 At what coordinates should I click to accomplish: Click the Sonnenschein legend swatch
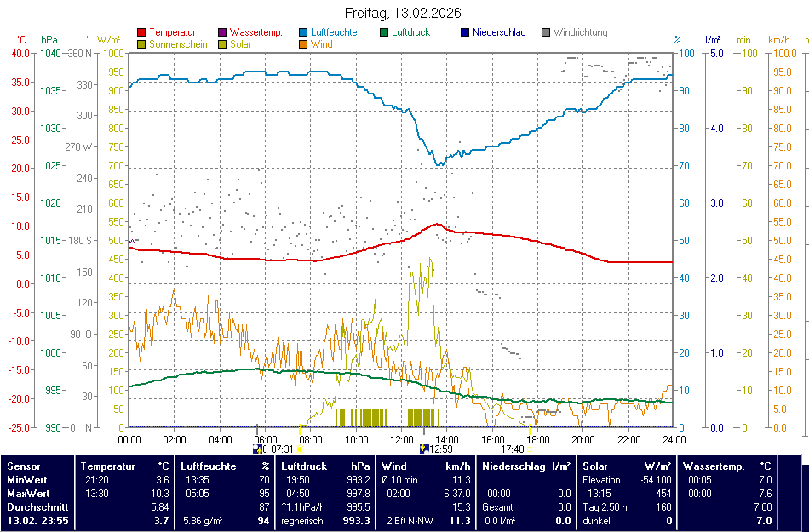tap(141, 44)
